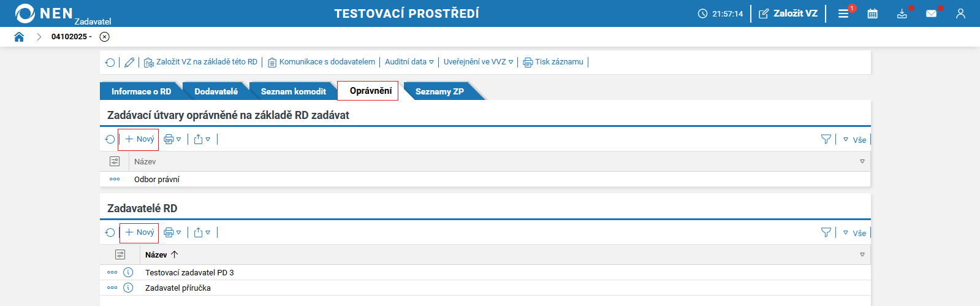The width and height of the screenshot is (980, 306).
Task: Open row actions for Odbor právní
Action: (x=115, y=179)
